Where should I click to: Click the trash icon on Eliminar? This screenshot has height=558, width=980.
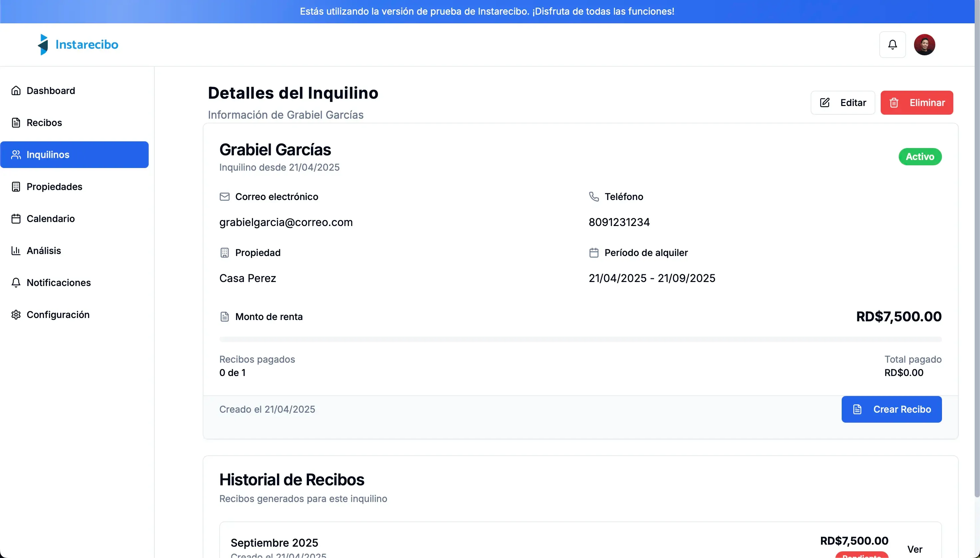pyautogui.click(x=894, y=102)
